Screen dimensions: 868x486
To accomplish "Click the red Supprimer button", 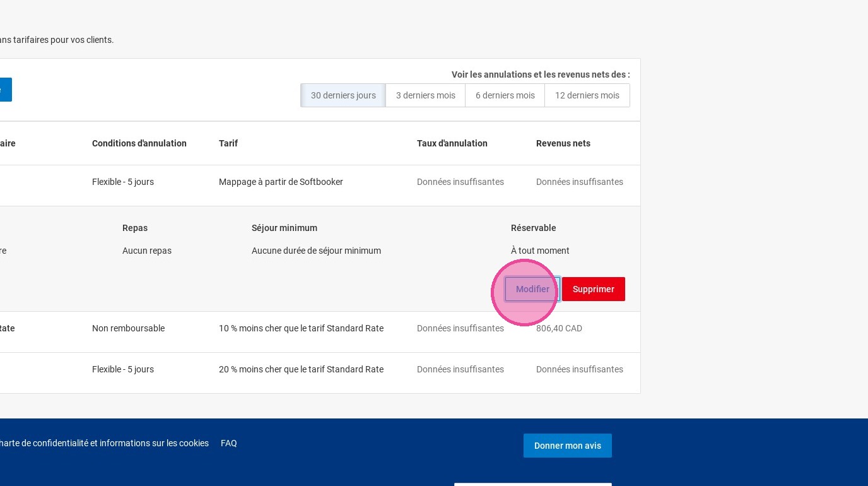I will pos(594,289).
